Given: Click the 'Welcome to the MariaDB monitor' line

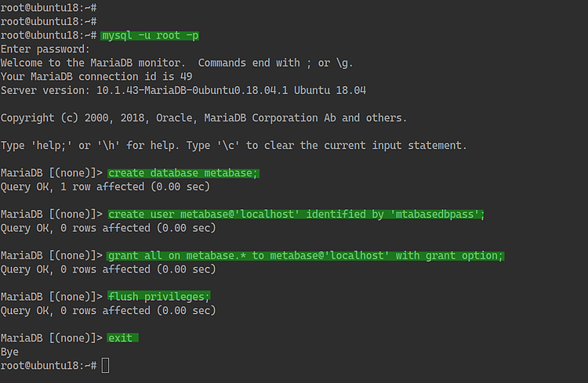Looking at the screenshot, I should (176, 63).
